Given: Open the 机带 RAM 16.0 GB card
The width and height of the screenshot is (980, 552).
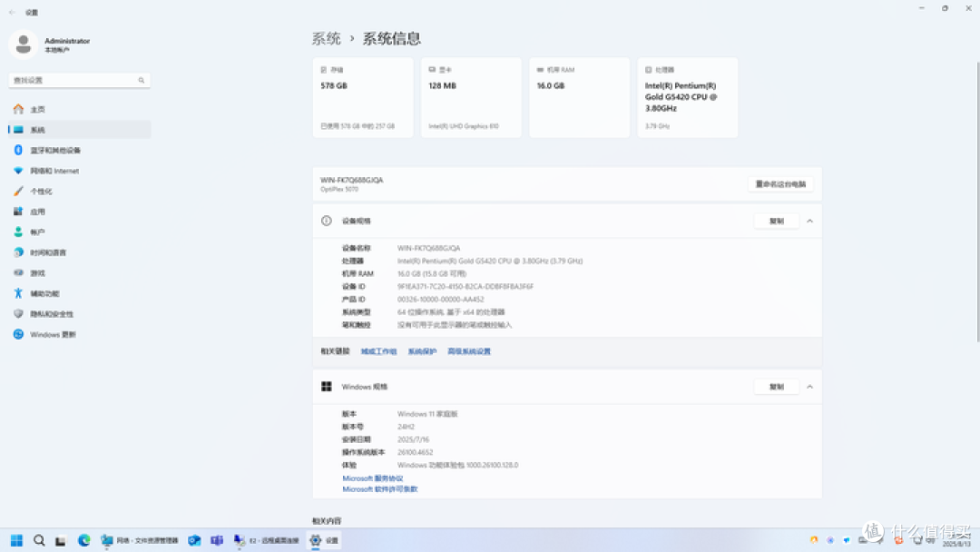Looking at the screenshot, I should (x=579, y=97).
